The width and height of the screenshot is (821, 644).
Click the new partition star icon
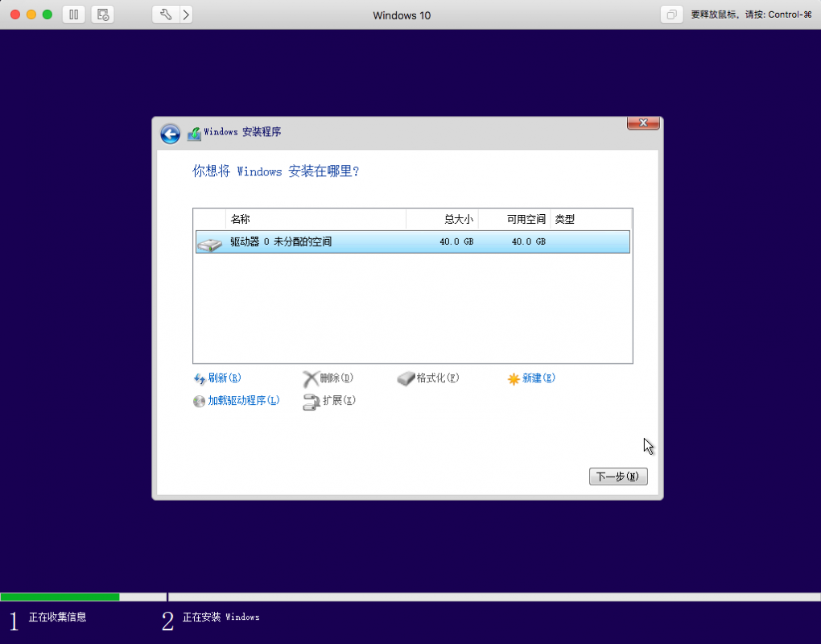(x=514, y=378)
